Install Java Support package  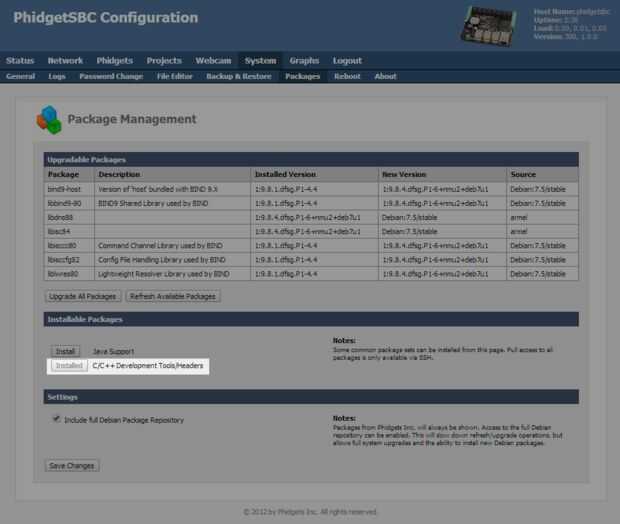coord(65,351)
